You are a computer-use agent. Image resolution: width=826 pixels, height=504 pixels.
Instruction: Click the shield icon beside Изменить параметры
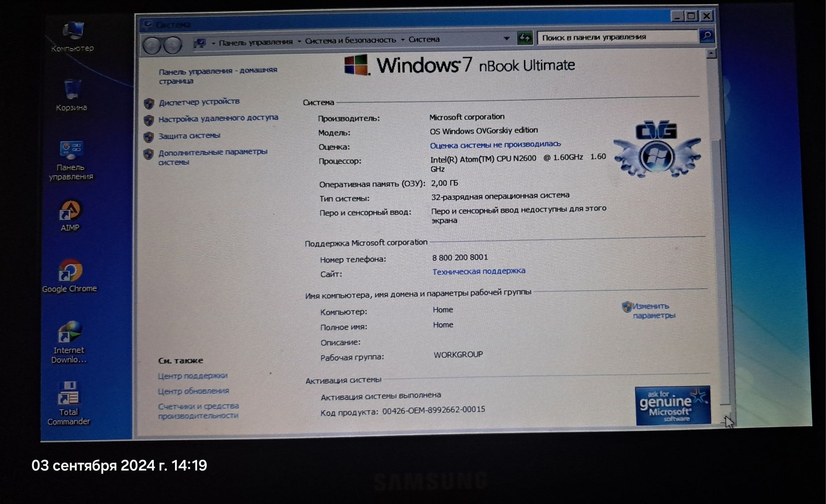tap(627, 307)
